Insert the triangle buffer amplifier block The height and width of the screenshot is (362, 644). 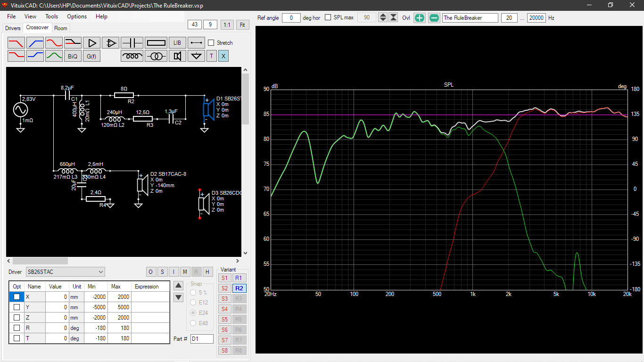coord(92,43)
